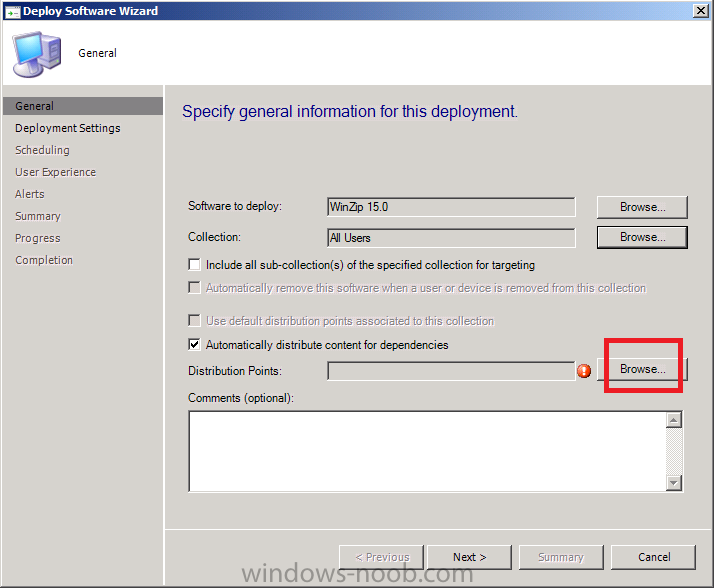This screenshot has width=714, height=588.
Task: Enable Include all sub-collection(s) checkbox
Action: 194,265
